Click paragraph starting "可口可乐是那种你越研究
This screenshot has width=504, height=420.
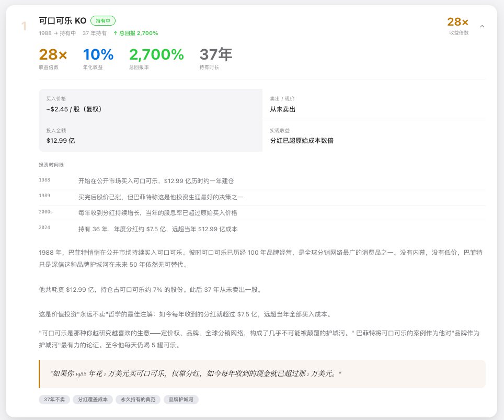259,339
